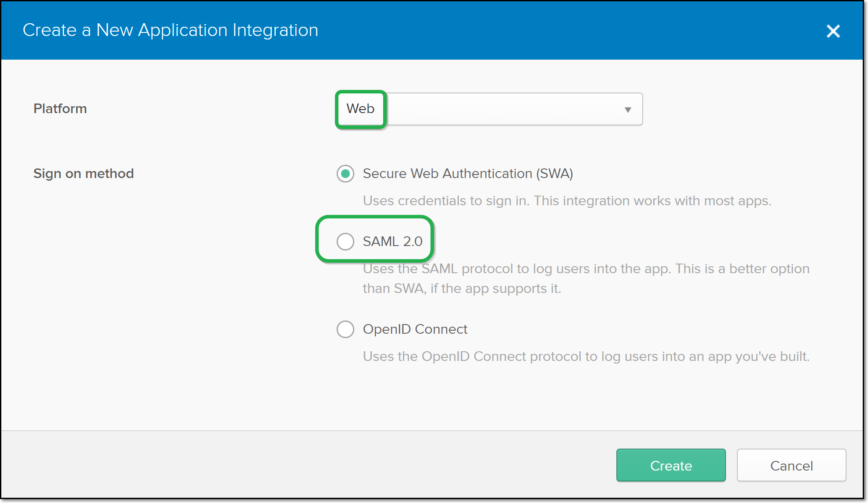
Task: Click the Create a New Application Integration title
Action: click(170, 30)
